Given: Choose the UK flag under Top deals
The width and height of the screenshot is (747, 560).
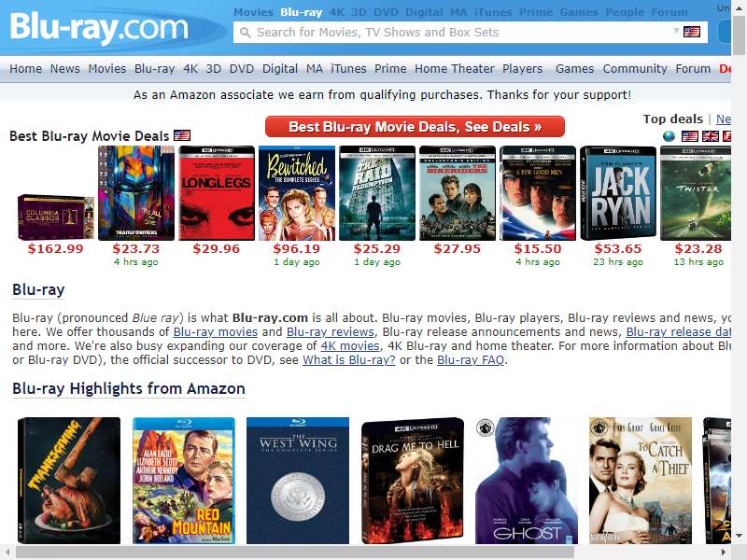Looking at the screenshot, I should coord(710,136).
